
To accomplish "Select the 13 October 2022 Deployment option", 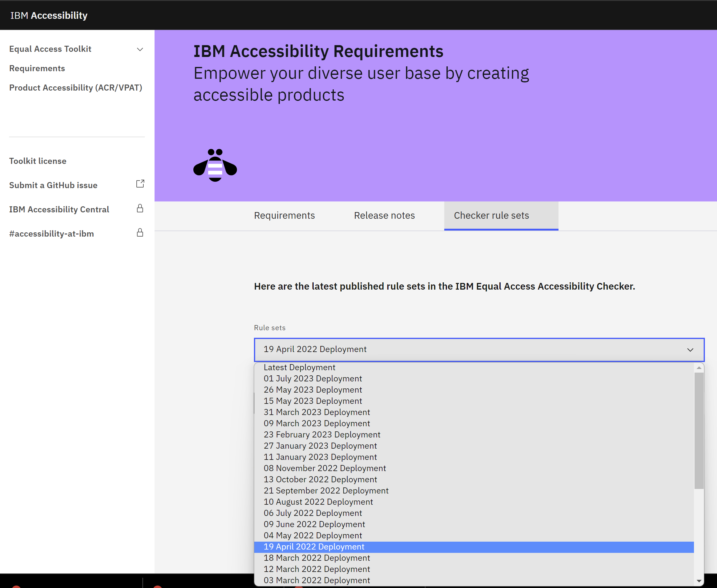I will tap(320, 479).
